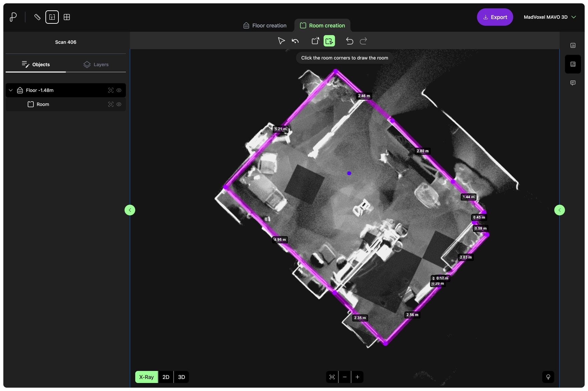Zoom in with the plus button
Viewport: 588px width, 391px height.
357,377
